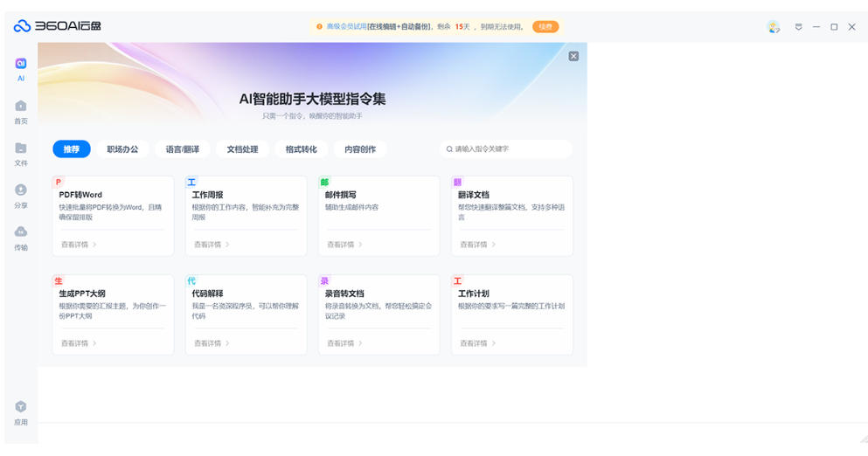Select the 格式转化 tab

click(301, 149)
